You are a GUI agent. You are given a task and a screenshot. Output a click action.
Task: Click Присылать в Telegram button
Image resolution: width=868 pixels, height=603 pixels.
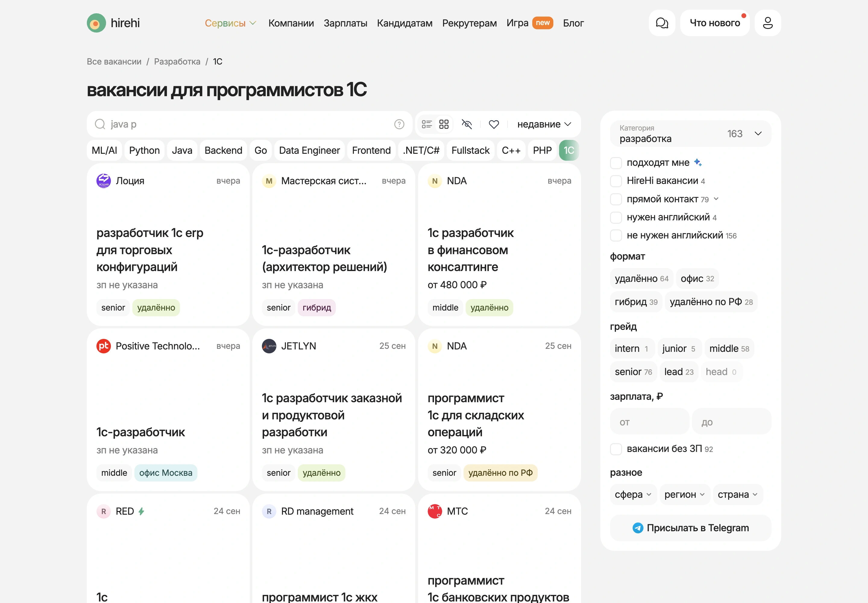click(x=690, y=528)
